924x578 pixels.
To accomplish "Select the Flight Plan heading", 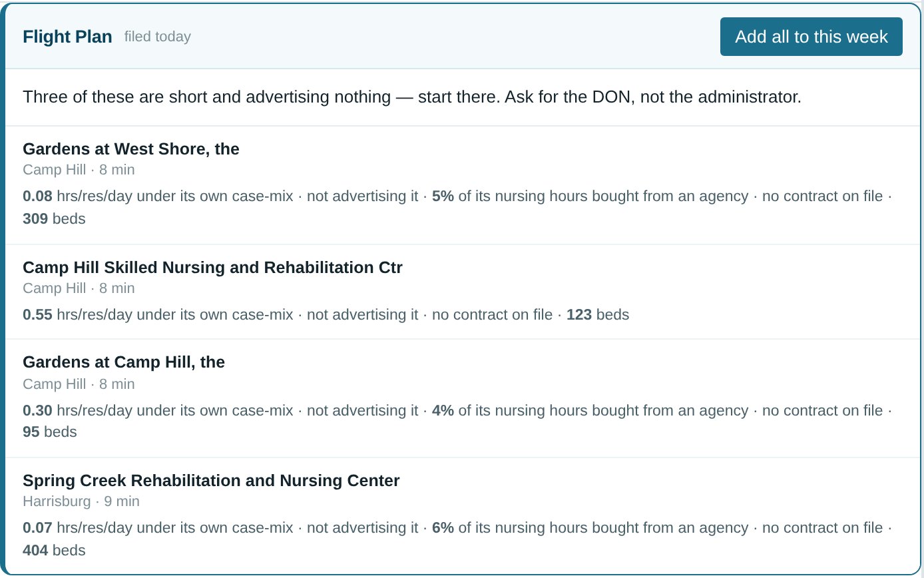I will point(67,37).
